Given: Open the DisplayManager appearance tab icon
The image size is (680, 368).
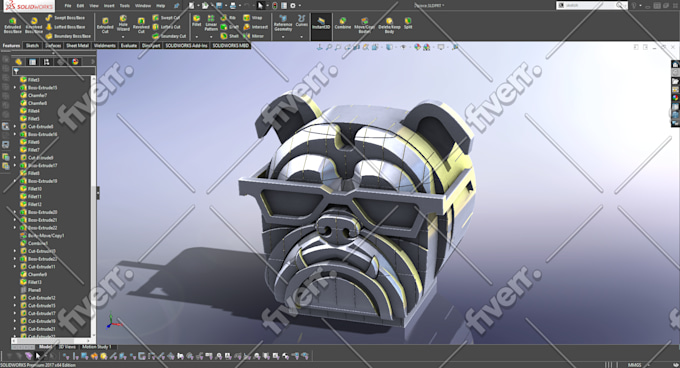Looking at the screenshot, I should point(75,62).
